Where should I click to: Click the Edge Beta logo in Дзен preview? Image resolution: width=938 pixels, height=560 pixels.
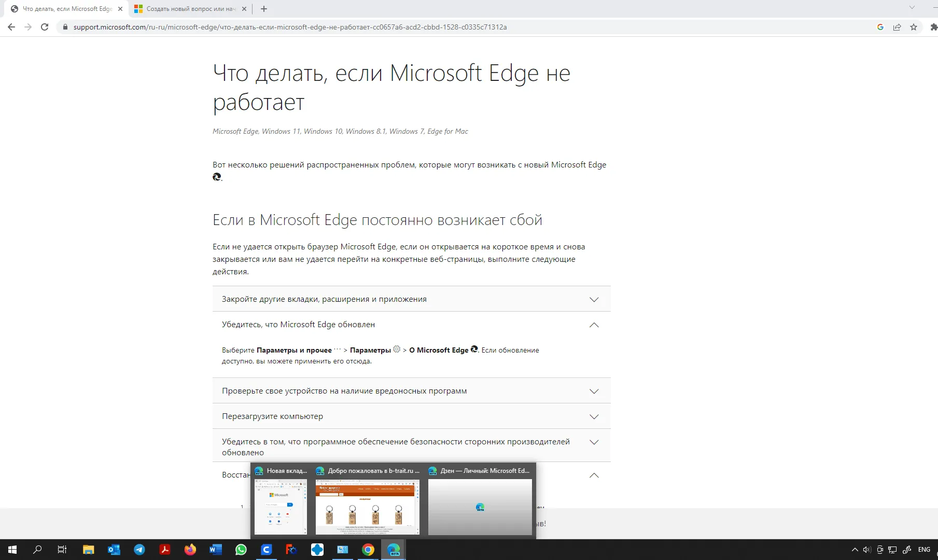(480, 508)
